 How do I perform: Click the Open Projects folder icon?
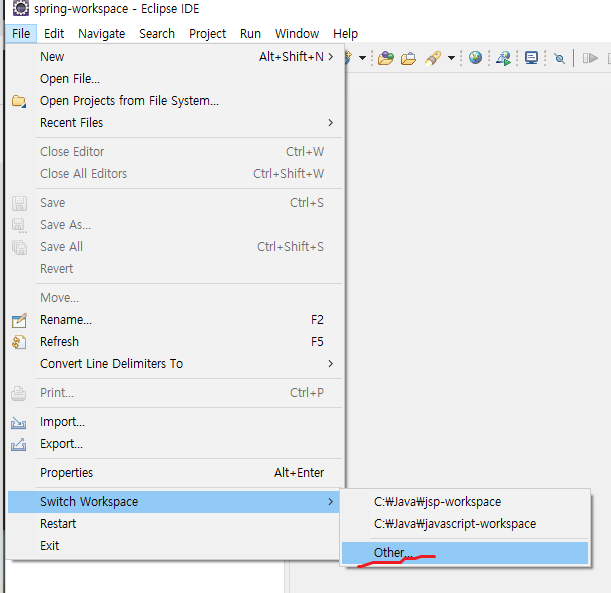(19, 101)
